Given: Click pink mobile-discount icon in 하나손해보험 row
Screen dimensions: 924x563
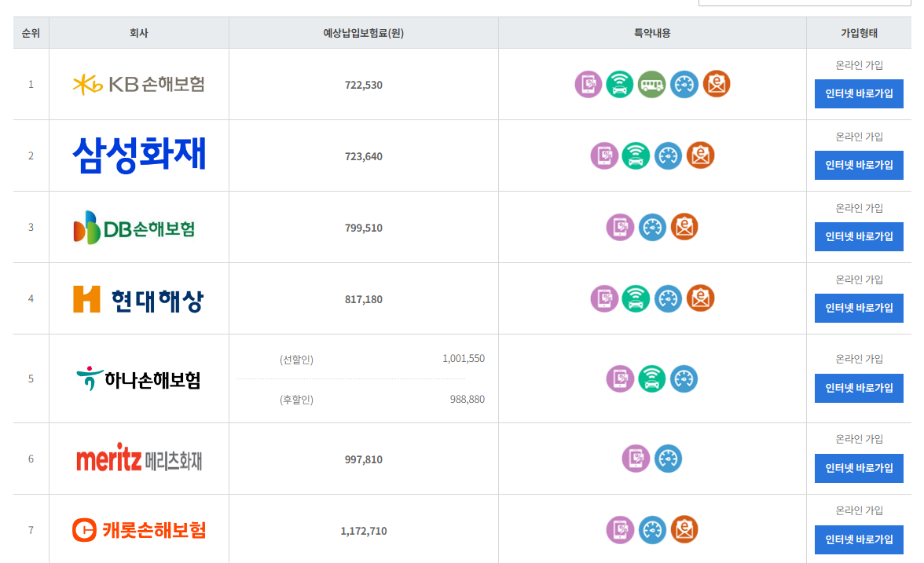Looking at the screenshot, I should click(x=620, y=378).
